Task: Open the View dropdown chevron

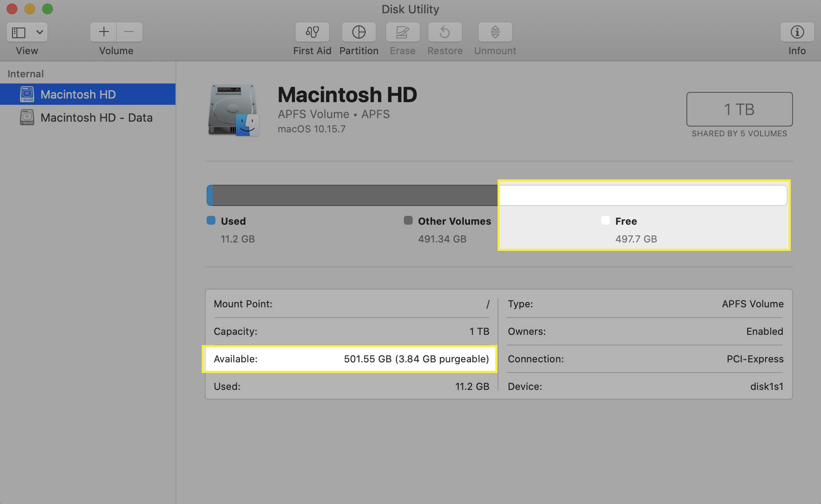Action: (40, 32)
